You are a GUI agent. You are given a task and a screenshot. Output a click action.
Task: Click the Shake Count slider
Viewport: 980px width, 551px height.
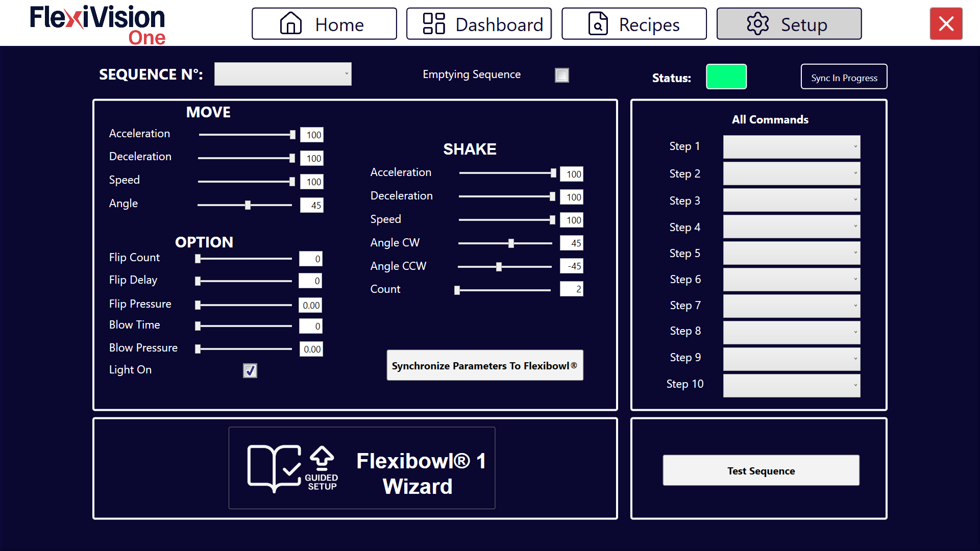point(503,290)
